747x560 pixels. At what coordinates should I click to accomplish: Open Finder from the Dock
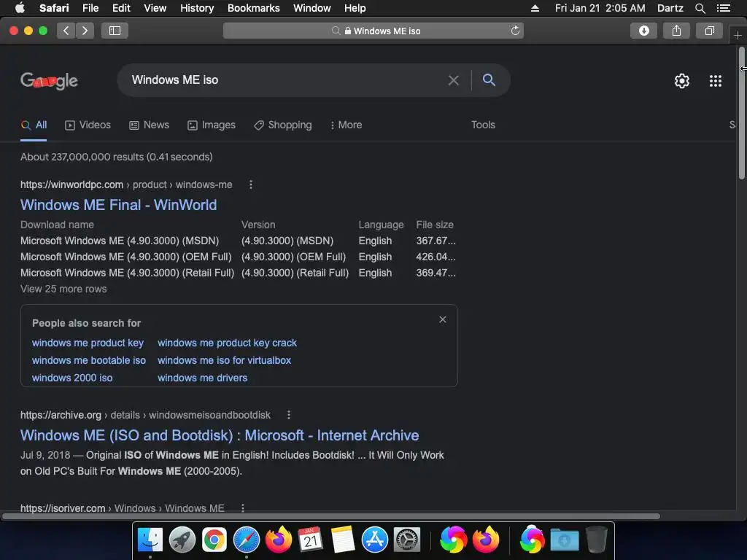click(150, 540)
